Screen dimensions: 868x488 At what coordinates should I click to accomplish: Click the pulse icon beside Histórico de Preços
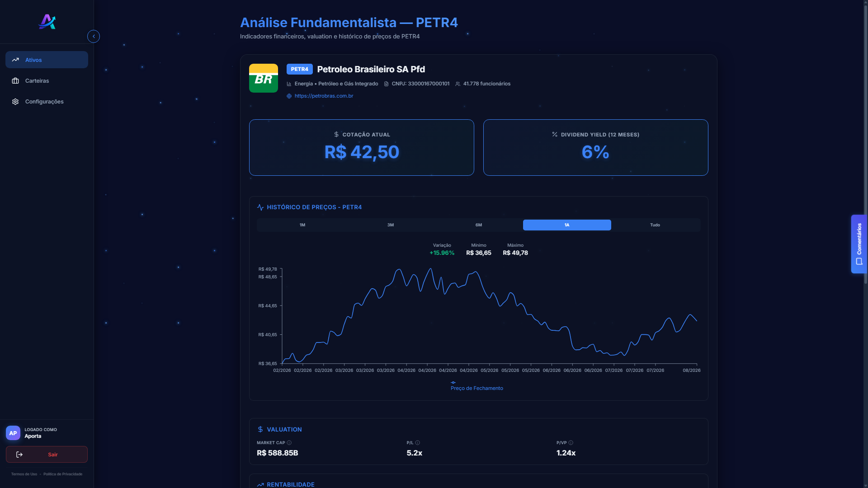click(x=260, y=207)
